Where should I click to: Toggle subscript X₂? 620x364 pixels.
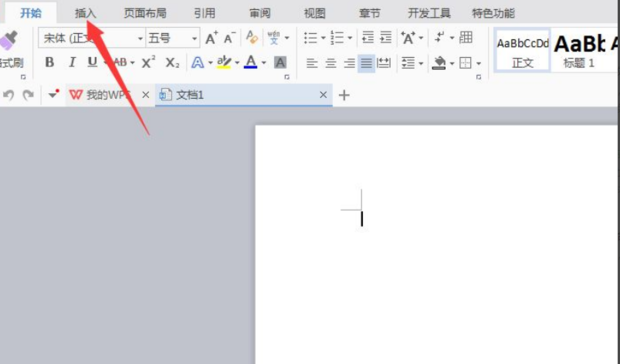[x=172, y=62]
